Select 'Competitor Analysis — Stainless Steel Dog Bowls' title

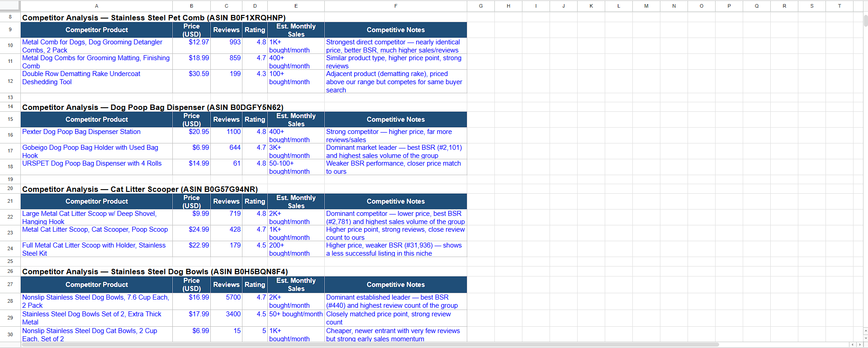tap(155, 272)
